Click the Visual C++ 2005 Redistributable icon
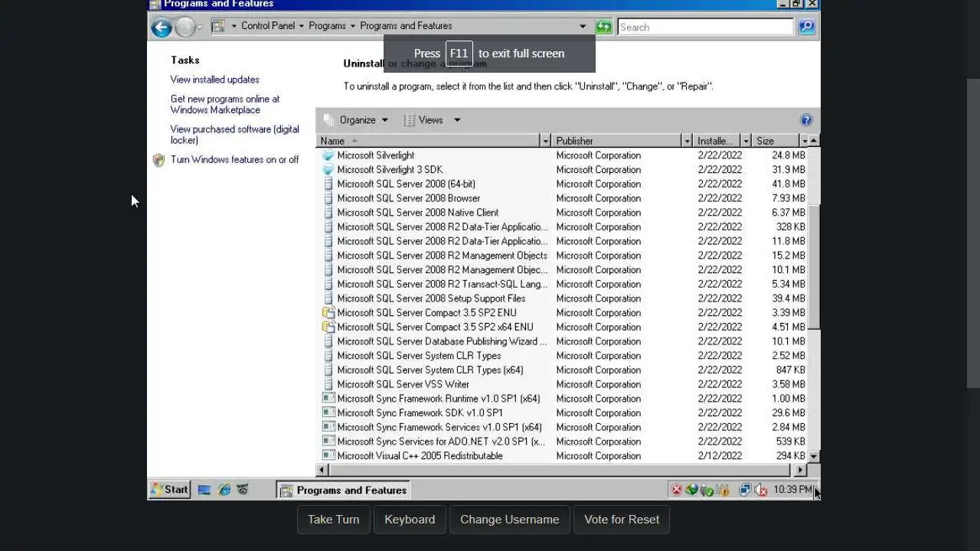Image resolution: width=980 pixels, height=551 pixels. coord(328,455)
